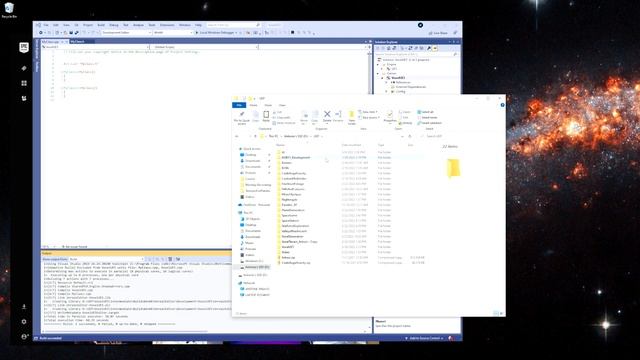Click the Visual Studio logo icon in title bar
The height and width of the screenshot is (360, 640).
[38, 25]
